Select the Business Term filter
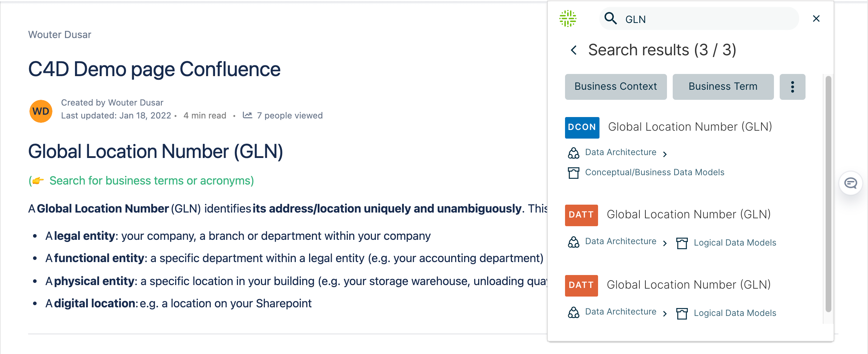The height and width of the screenshot is (354, 868). point(723,87)
